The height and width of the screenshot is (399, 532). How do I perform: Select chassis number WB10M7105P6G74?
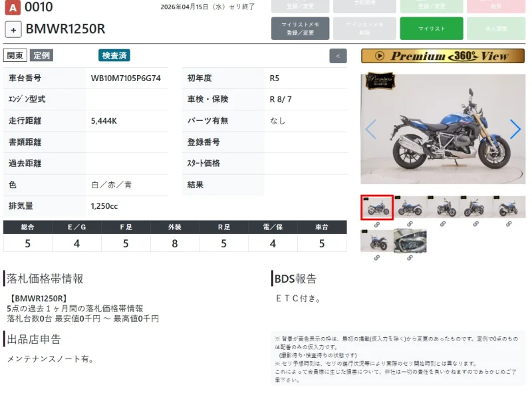126,78
